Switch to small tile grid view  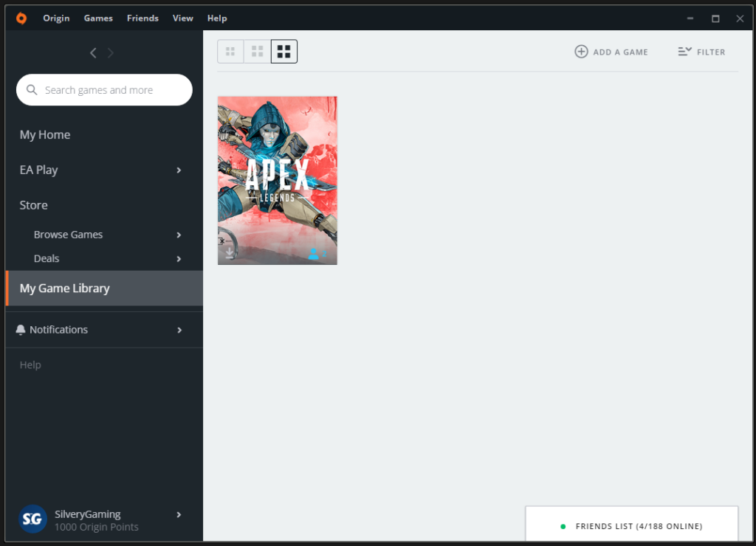click(x=230, y=52)
